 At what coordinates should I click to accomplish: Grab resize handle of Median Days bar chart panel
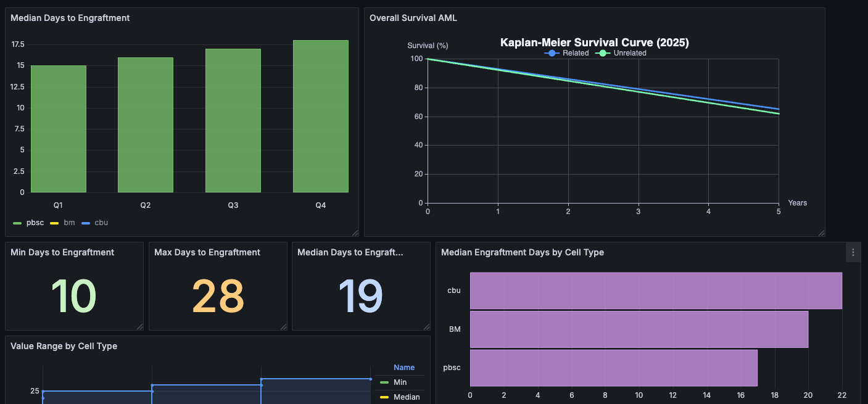click(355, 233)
